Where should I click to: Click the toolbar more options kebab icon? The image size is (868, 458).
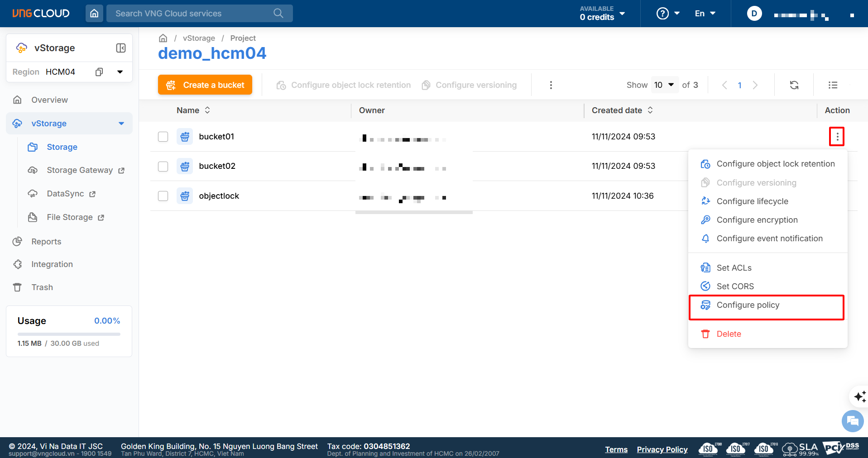pos(551,85)
